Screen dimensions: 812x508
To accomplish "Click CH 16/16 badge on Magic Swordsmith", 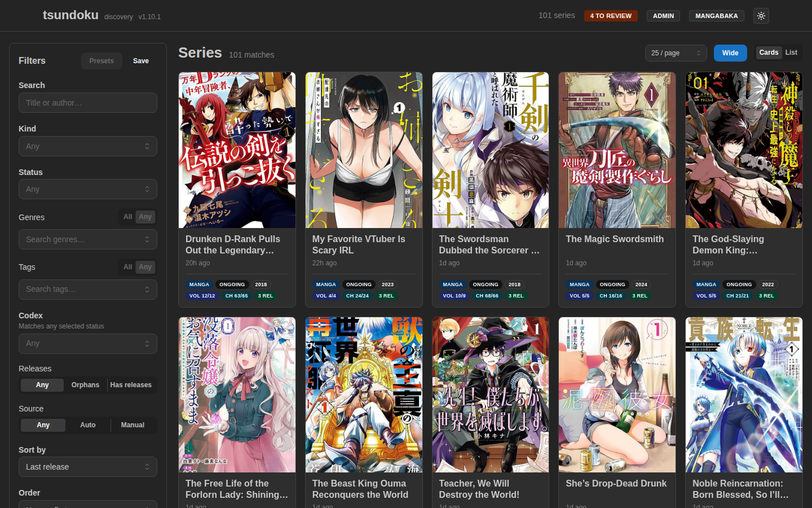I will (x=611, y=296).
